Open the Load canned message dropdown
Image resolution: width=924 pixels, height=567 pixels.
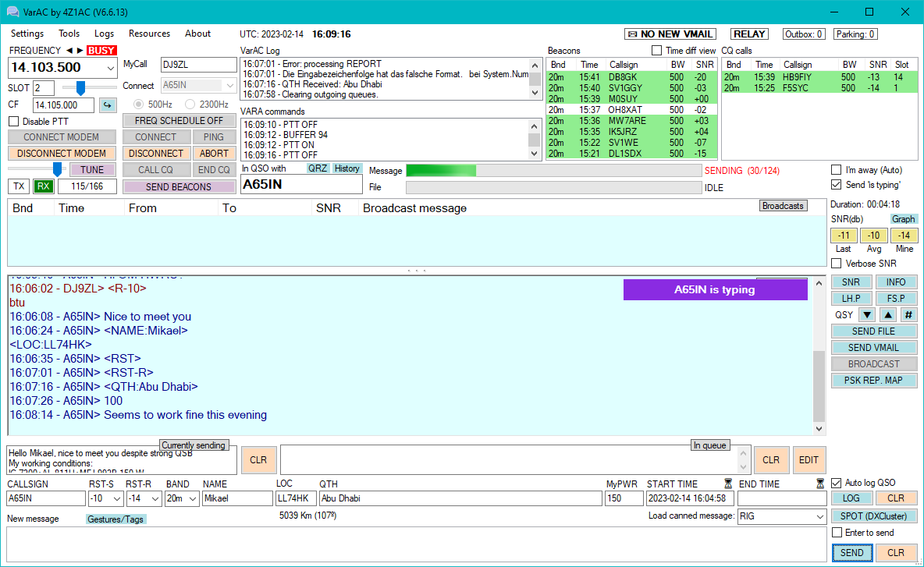click(819, 516)
